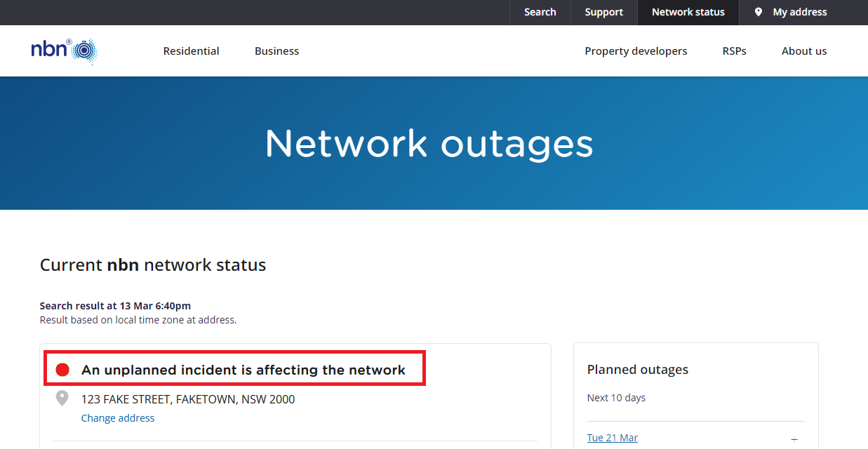Click the highlighted unplanned incident banner
The image size is (868, 449).
[234, 368]
